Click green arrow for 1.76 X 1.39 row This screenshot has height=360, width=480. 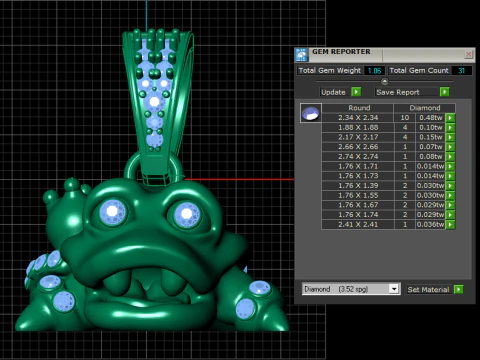(450, 185)
